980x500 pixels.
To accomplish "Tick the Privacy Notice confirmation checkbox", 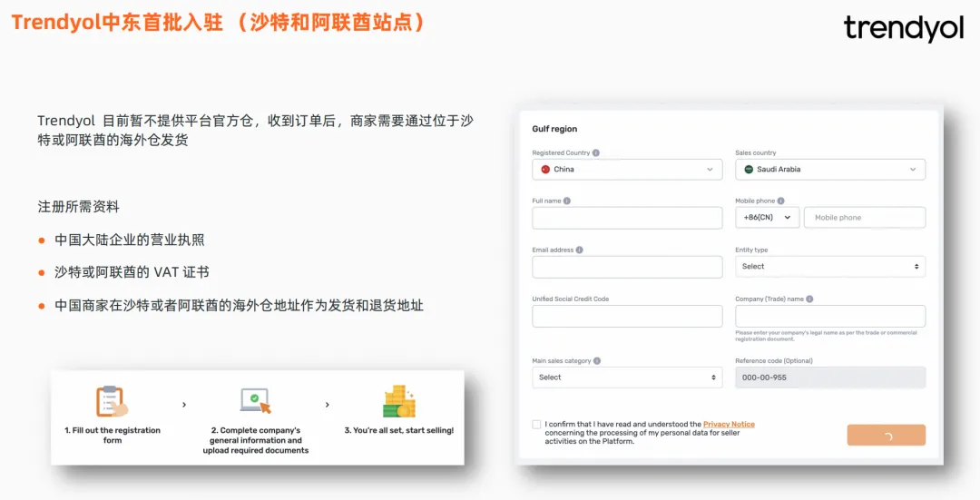I will [536, 425].
